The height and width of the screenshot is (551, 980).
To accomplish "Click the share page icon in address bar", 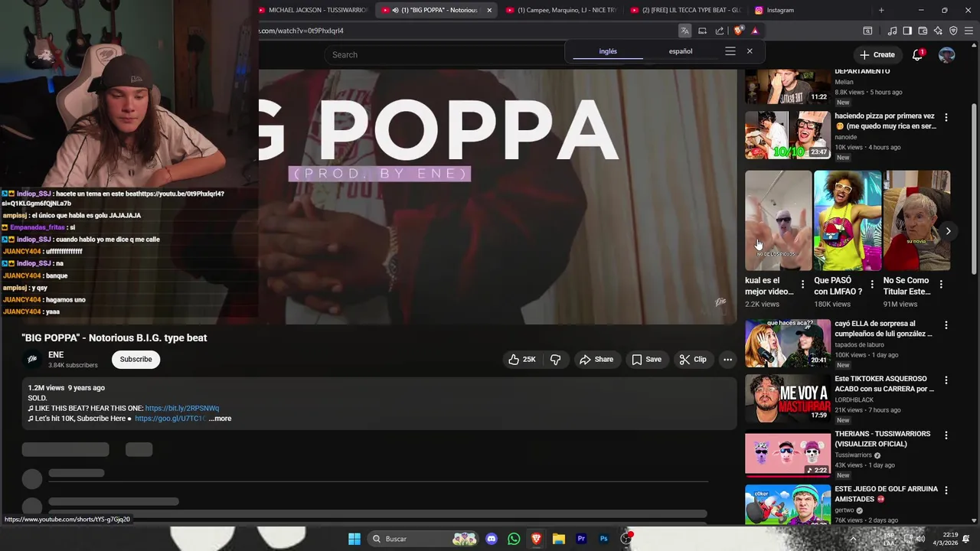I will [x=720, y=31].
